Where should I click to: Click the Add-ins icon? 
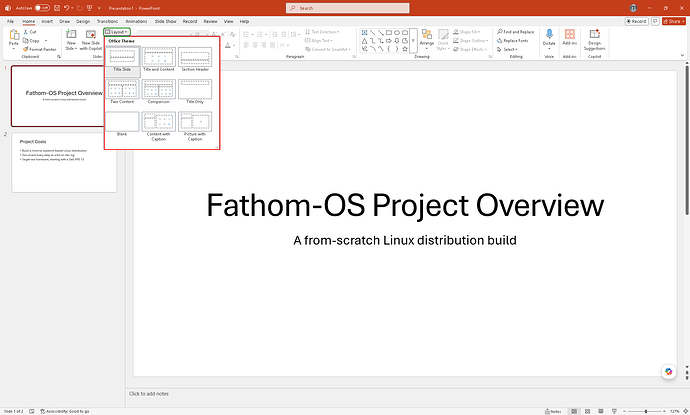(x=569, y=34)
